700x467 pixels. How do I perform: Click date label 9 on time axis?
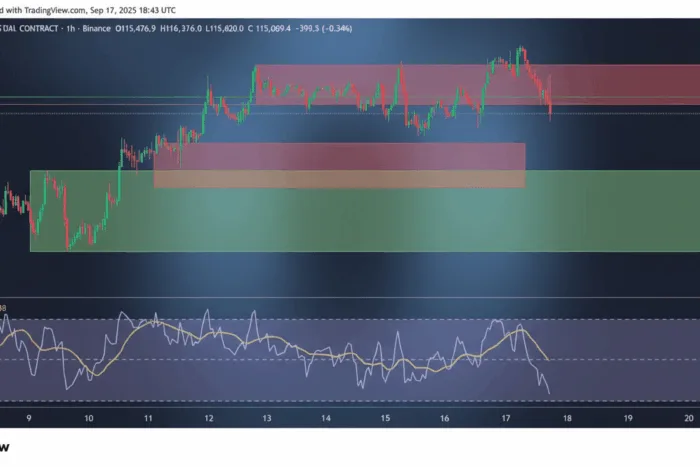tap(29, 418)
